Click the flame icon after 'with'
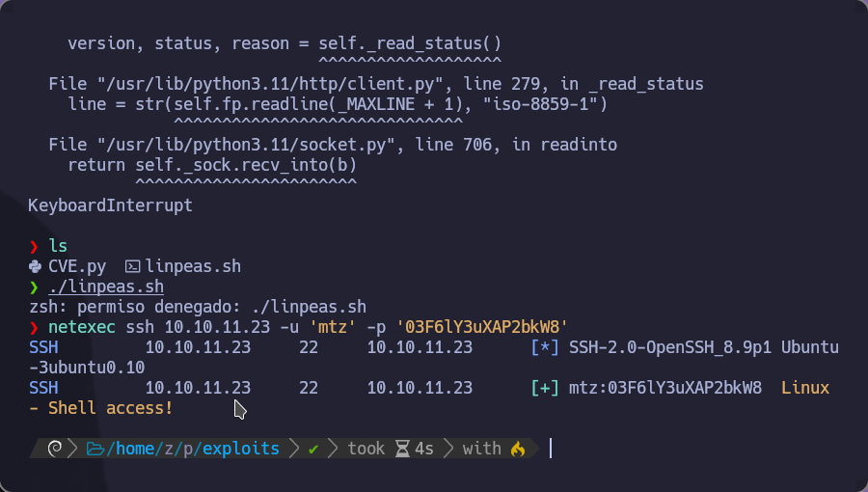This screenshot has width=868, height=492. (518, 449)
